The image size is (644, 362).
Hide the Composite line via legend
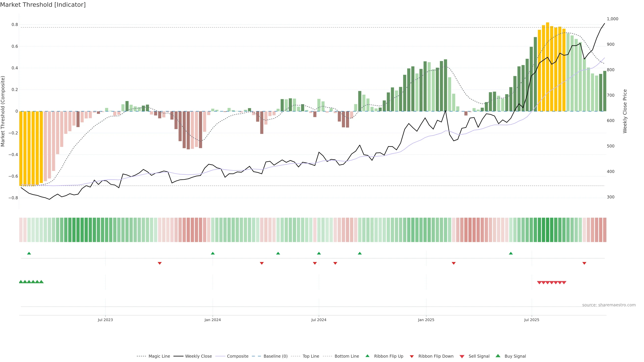pos(237,356)
